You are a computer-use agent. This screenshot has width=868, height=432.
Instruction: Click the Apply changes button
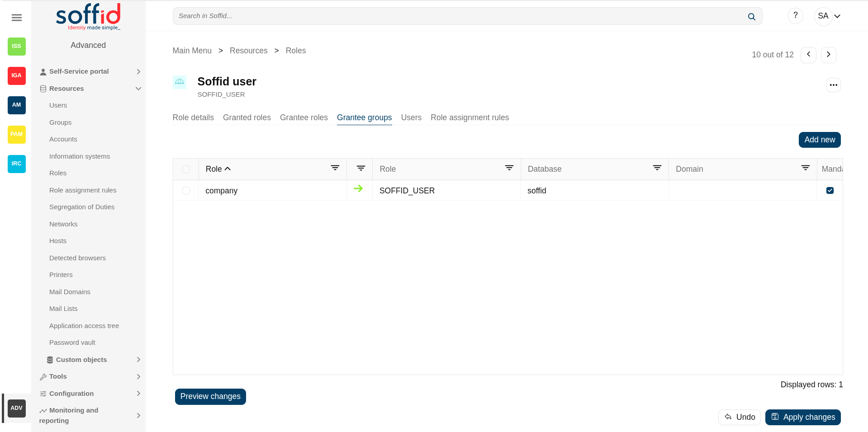tap(803, 417)
